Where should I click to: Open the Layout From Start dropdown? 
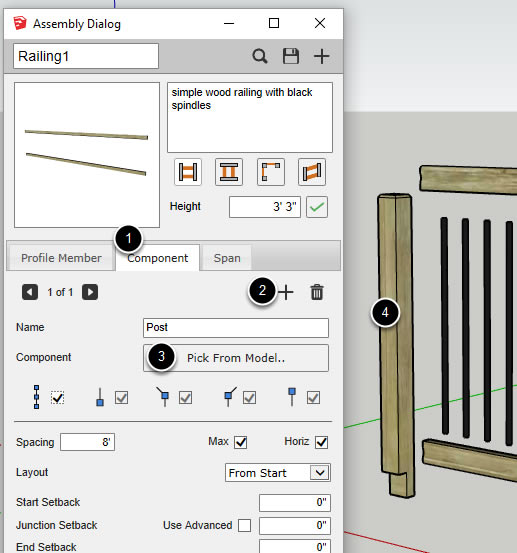point(278,473)
